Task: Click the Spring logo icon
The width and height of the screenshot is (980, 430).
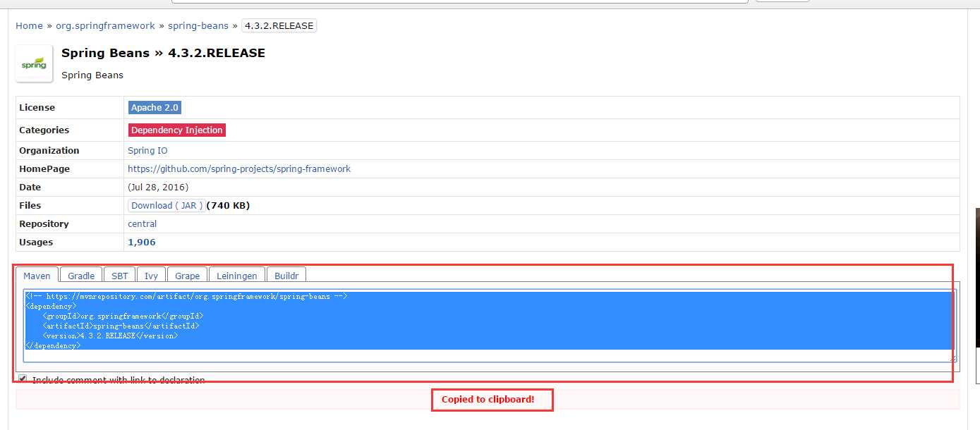Action: [34, 64]
